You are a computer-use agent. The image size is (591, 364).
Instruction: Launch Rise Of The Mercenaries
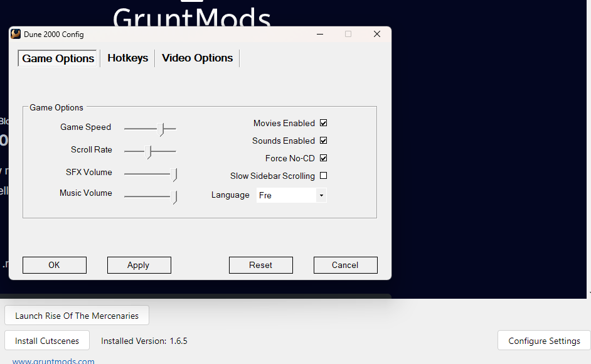tap(77, 315)
